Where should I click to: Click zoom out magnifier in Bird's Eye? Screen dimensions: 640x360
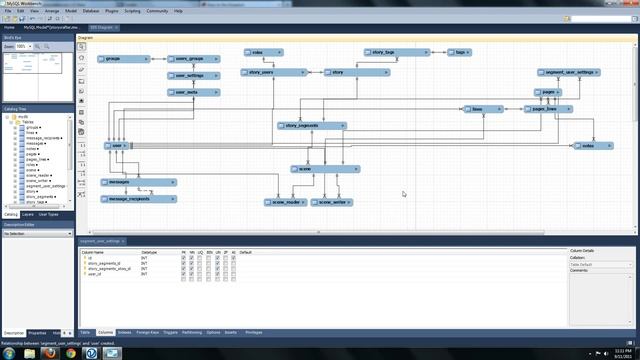point(47,47)
